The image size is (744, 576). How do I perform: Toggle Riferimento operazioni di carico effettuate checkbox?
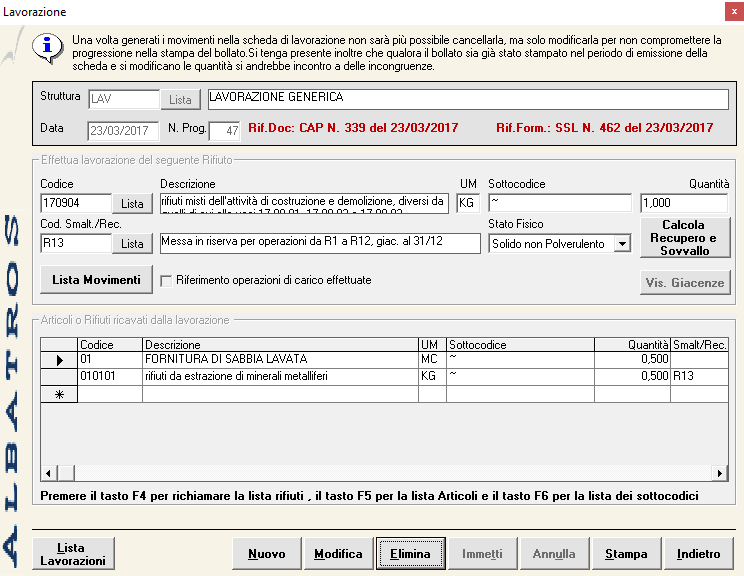tap(166, 281)
